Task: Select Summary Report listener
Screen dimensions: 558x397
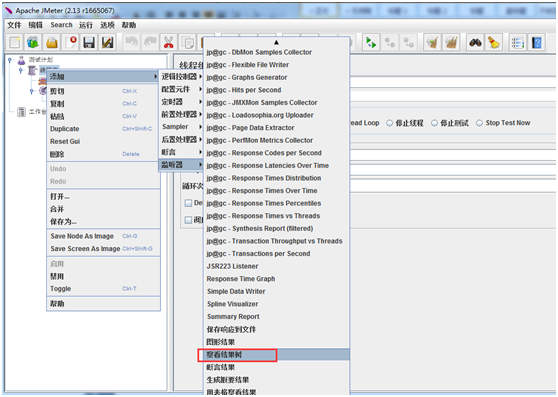Action: tap(277, 317)
